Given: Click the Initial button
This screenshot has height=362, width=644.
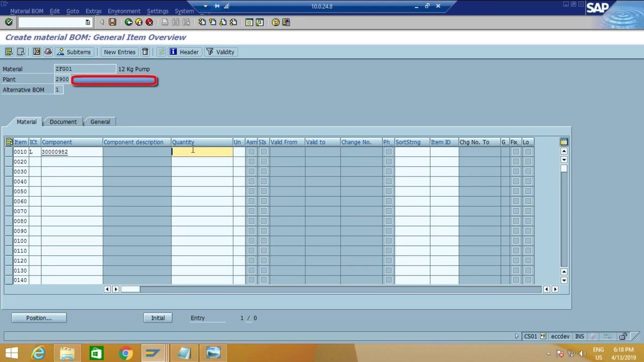Looking at the screenshot, I should [x=158, y=318].
